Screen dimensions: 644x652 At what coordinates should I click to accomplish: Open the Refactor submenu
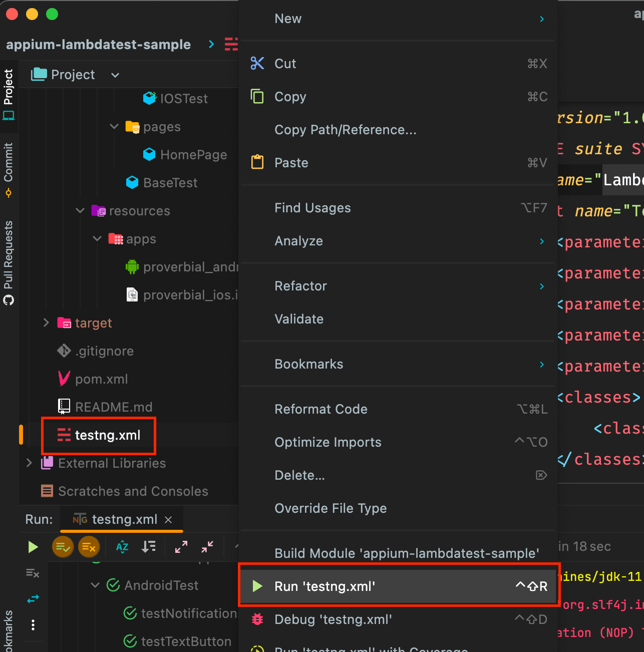[x=399, y=286]
